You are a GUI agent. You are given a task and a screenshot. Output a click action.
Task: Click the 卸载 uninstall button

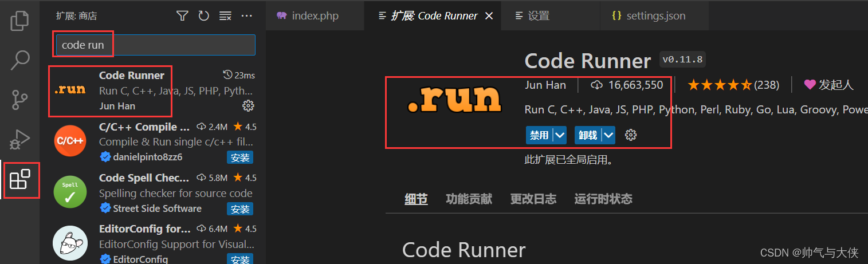point(588,135)
